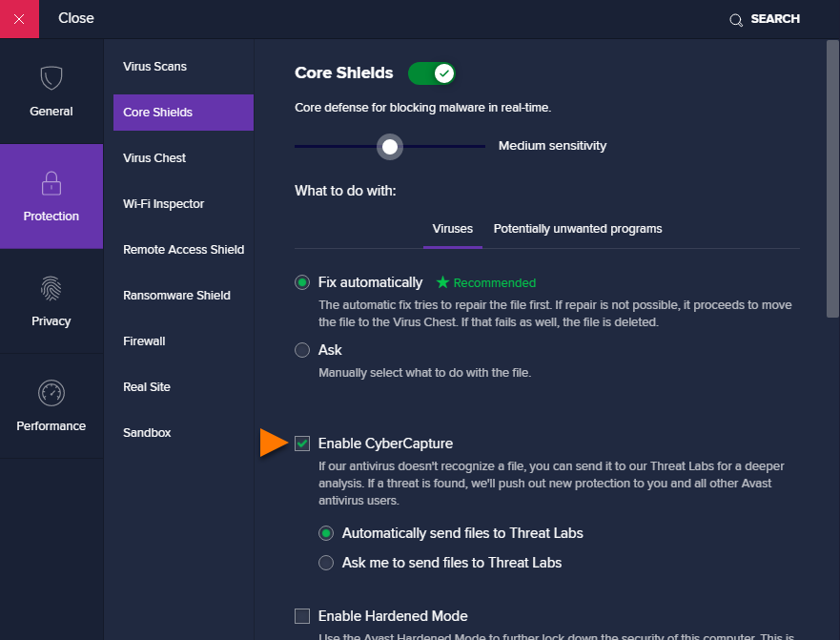This screenshot has width=840, height=640.
Task: Uncheck Enable CyberCapture checkbox
Action: tap(302, 444)
